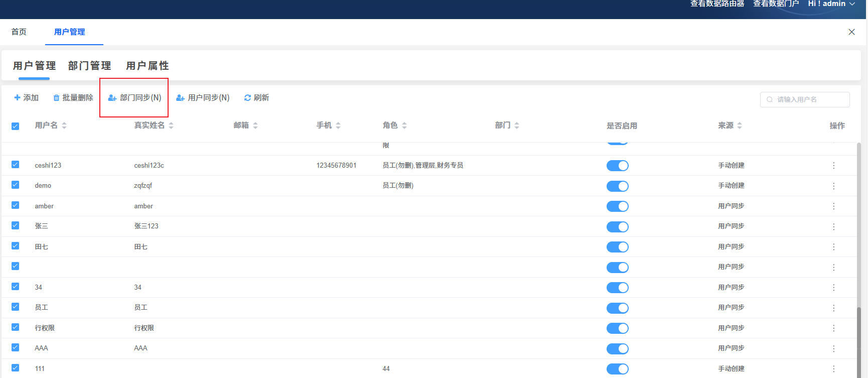868x378 pixels.
Task: Close the user management panel
Action: [x=851, y=32]
